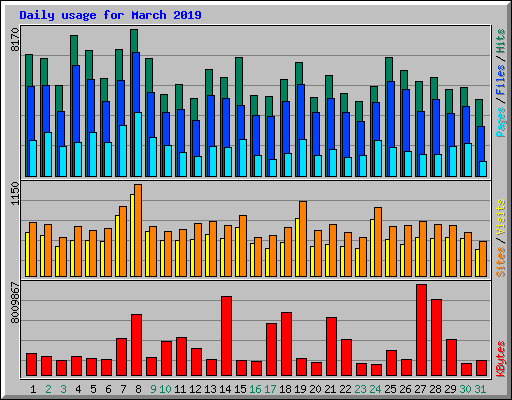The height and width of the screenshot is (400, 512).
Task: Click the red KBytes bar for day 21
Action: point(331,347)
